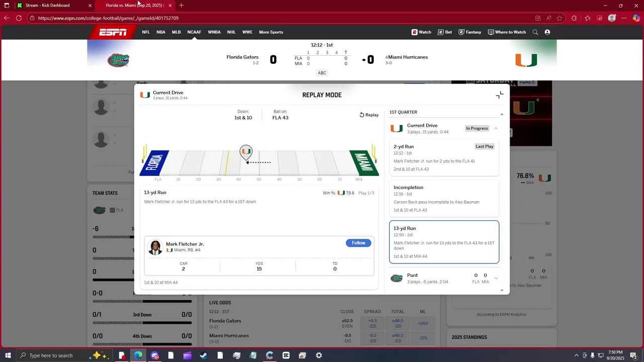
Task: Open the browser favorites list icon
Action: [587, 18]
